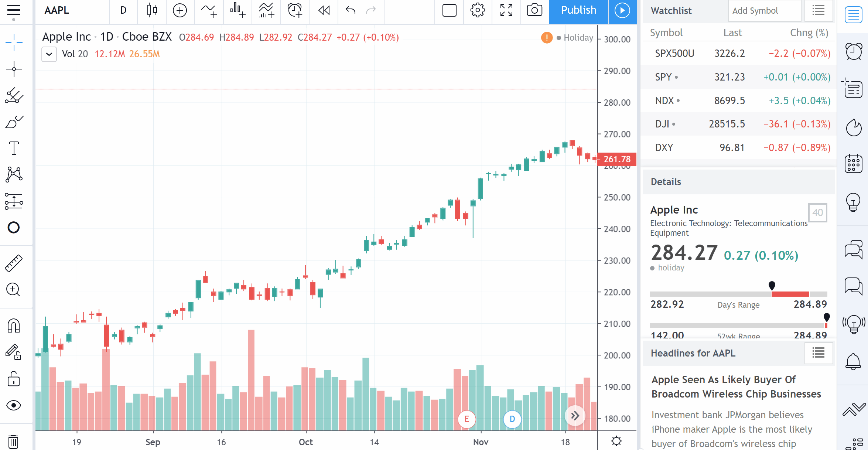Click the blue Publish button
The height and width of the screenshot is (450, 868).
(578, 10)
